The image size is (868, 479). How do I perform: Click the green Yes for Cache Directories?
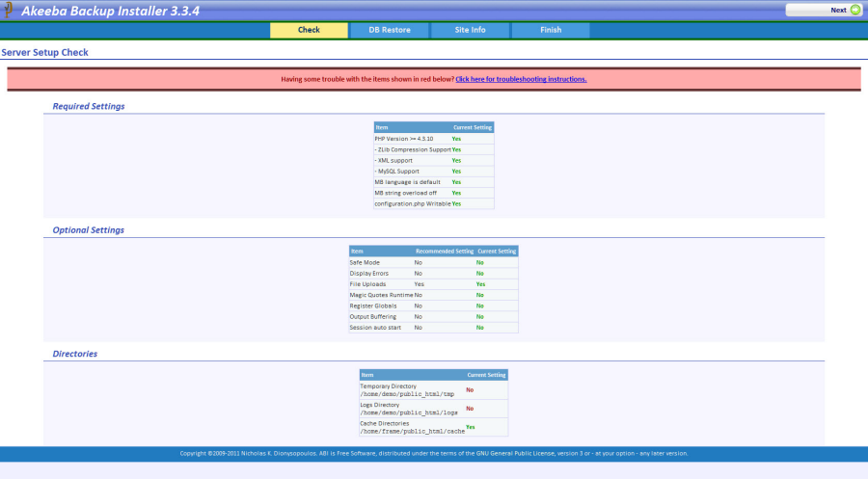coord(470,427)
